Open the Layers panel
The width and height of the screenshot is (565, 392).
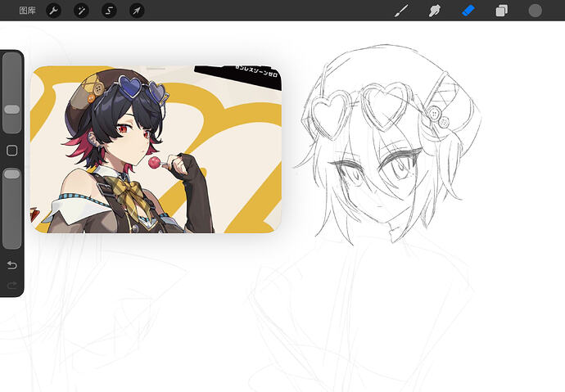[502, 11]
